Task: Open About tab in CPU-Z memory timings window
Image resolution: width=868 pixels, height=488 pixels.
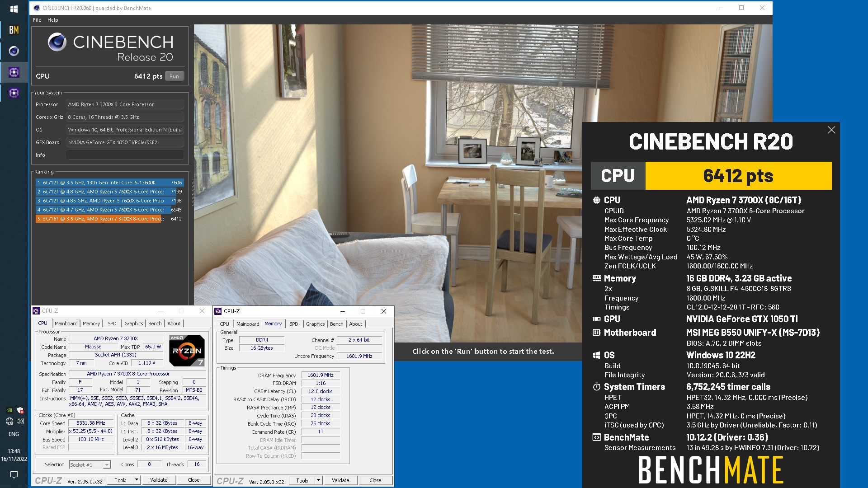Action: (x=356, y=324)
